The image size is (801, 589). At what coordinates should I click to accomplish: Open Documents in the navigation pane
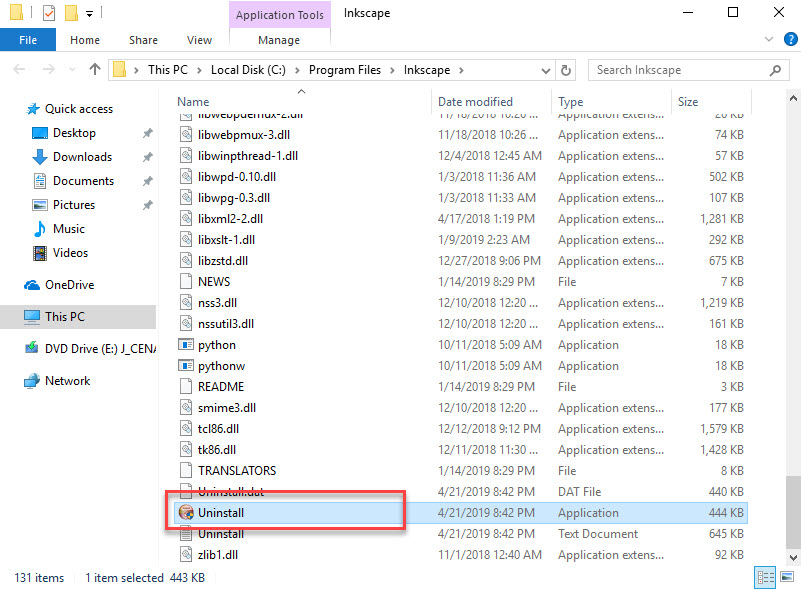(83, 181)
